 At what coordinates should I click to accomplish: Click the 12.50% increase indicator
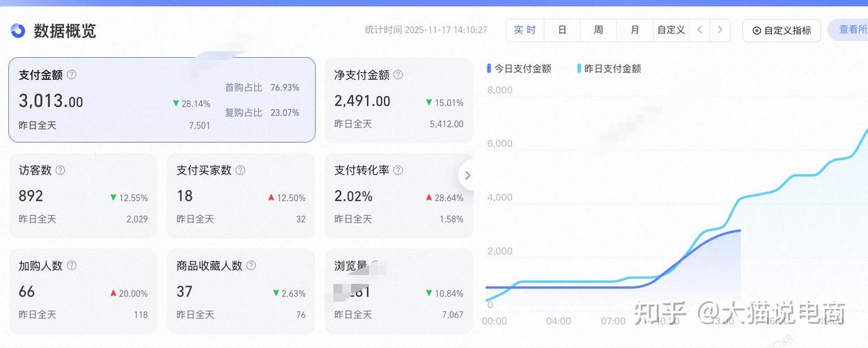[x=286, y=198]
